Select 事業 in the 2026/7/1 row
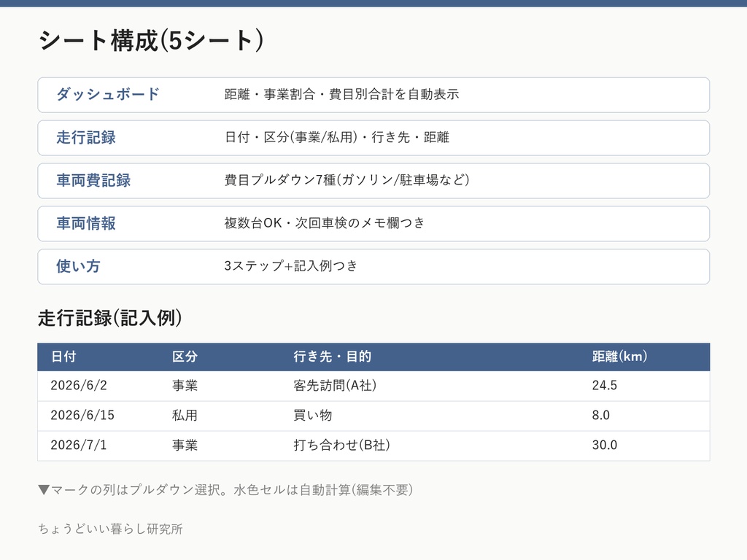Image resolution: width=747 pixels, height=560 pixels. coord(185,446)
